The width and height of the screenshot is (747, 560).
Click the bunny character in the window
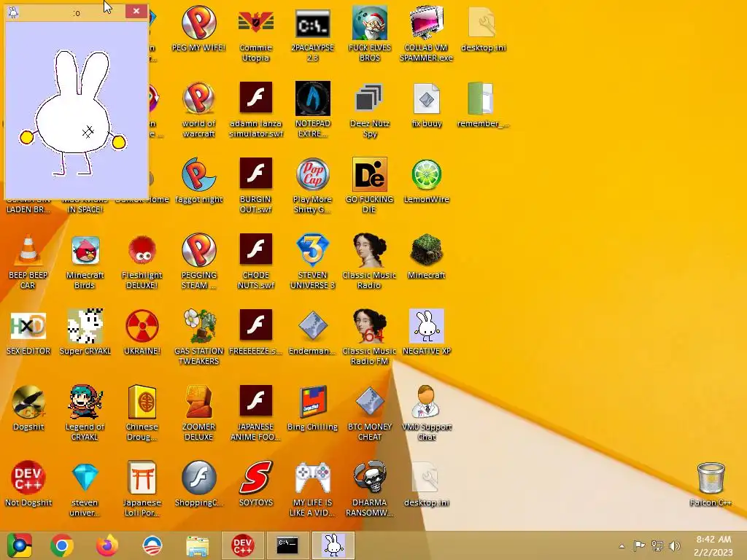pos(73,112)
